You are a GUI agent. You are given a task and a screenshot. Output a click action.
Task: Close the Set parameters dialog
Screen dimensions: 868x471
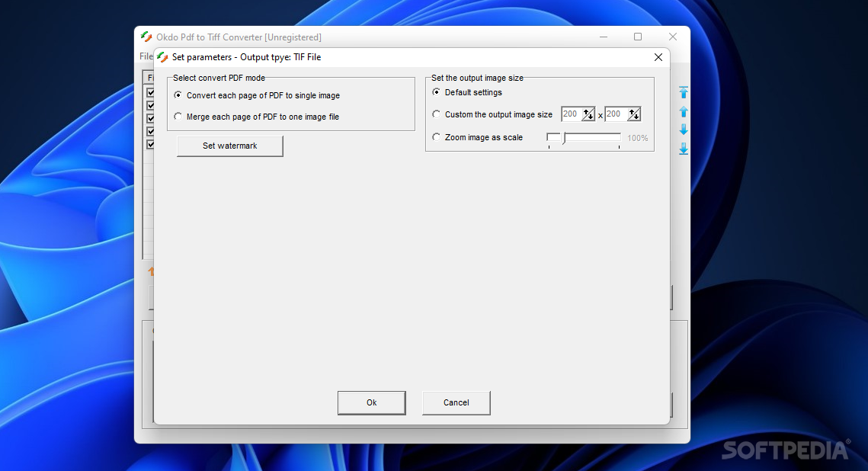pos(658,58)
